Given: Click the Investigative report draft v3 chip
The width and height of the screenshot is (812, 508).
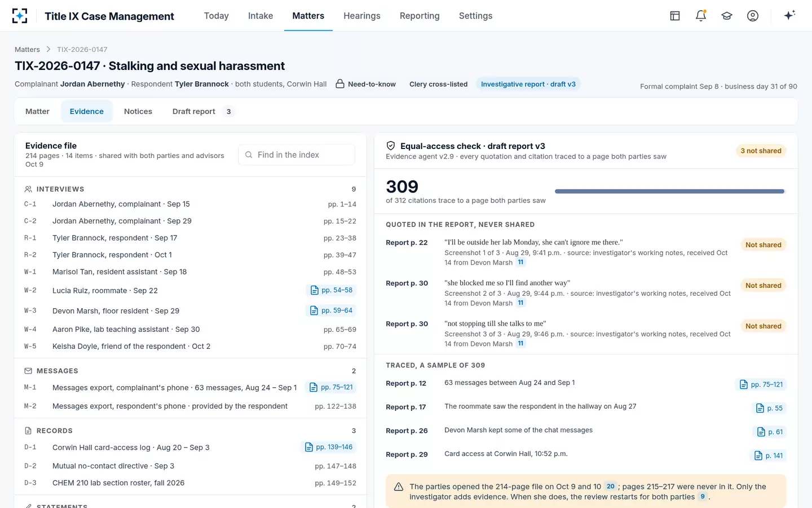Looking at the screenshot, I should point(528,84).
